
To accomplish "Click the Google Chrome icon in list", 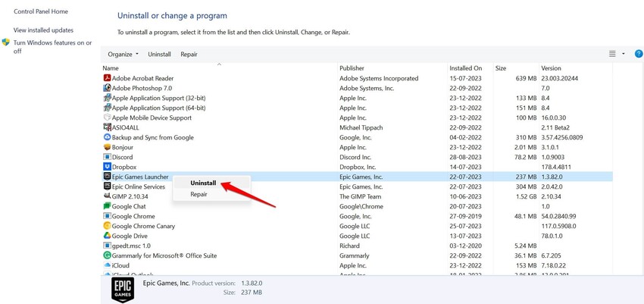I will coord(107,216).
